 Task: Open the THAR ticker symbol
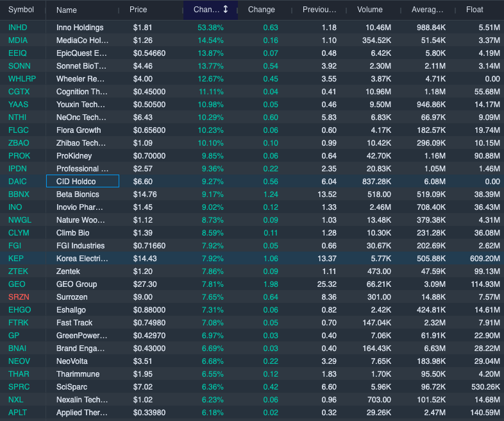(x=19, y=374)
